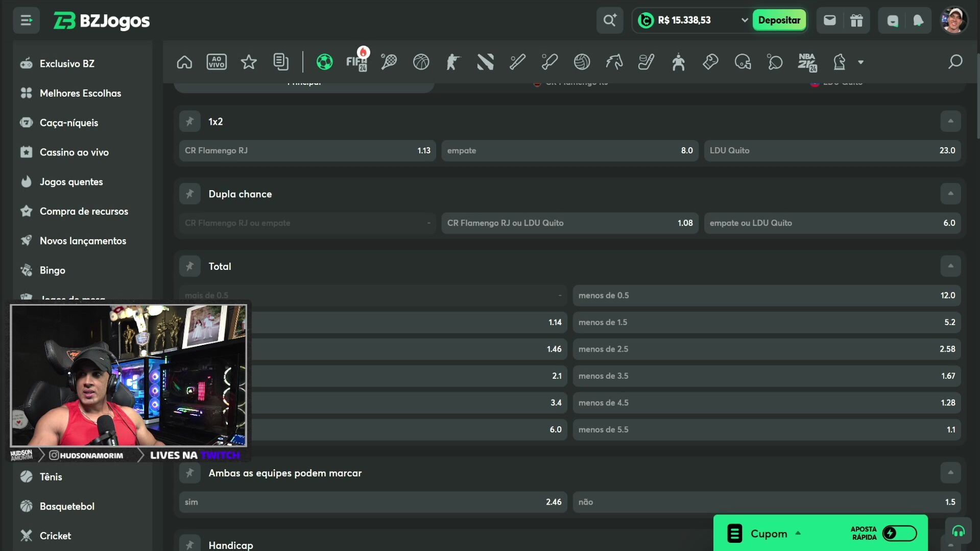The image size is (980, 551).
Task: Open the gift rewards icon
Action: click(x=856, y=20)
